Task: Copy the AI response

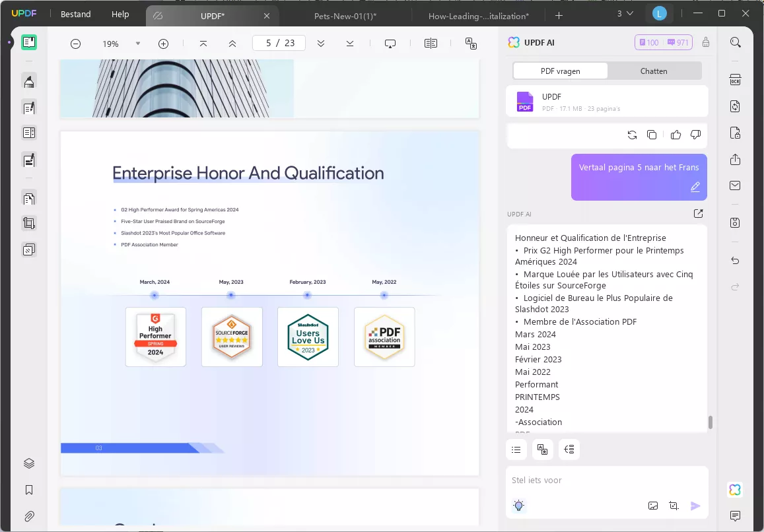Action: click(652, 135)
